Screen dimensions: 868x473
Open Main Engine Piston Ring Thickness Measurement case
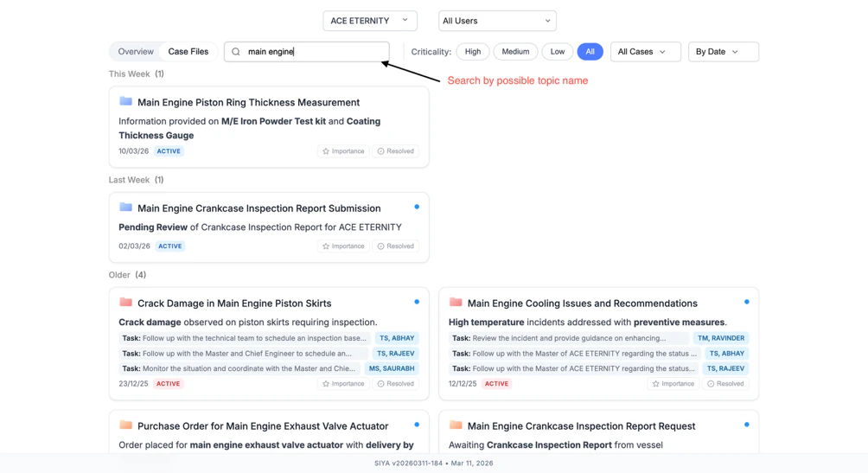pos(248,102)
